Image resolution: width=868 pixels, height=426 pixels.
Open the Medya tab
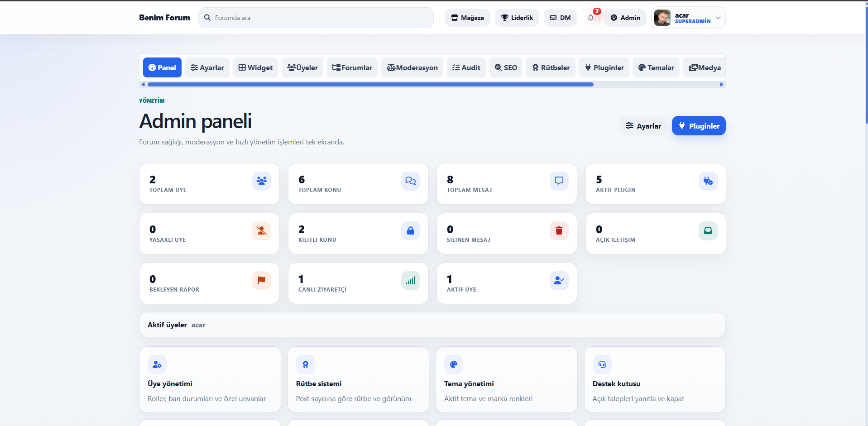click(705, 67)
